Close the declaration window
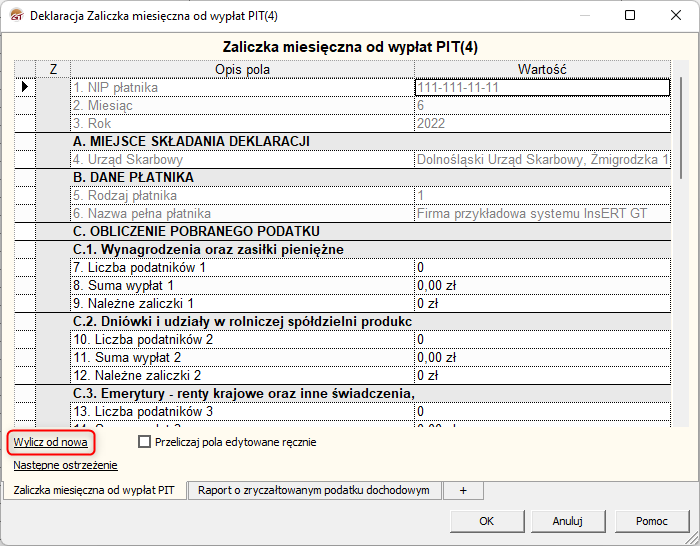700x546 pixels. [676, 15]
